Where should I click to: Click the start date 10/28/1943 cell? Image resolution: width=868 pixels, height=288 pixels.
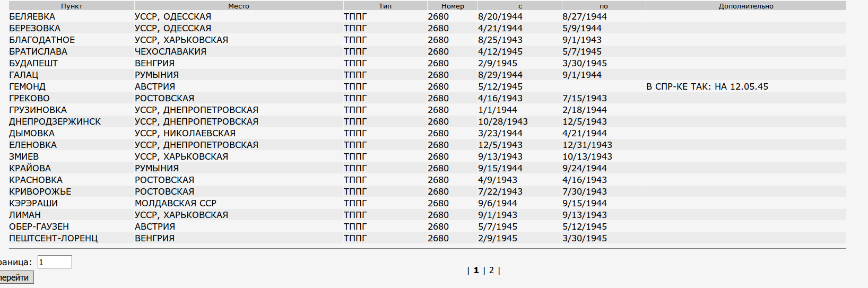point(502,121)
